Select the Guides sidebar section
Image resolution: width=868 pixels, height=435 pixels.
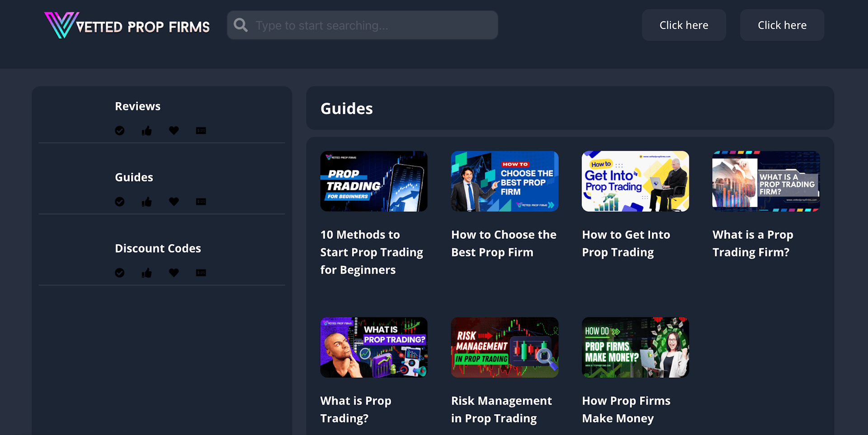click(x=134, y=177)
